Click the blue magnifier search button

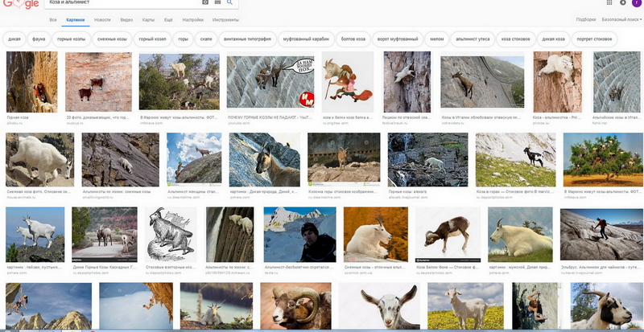229,2
